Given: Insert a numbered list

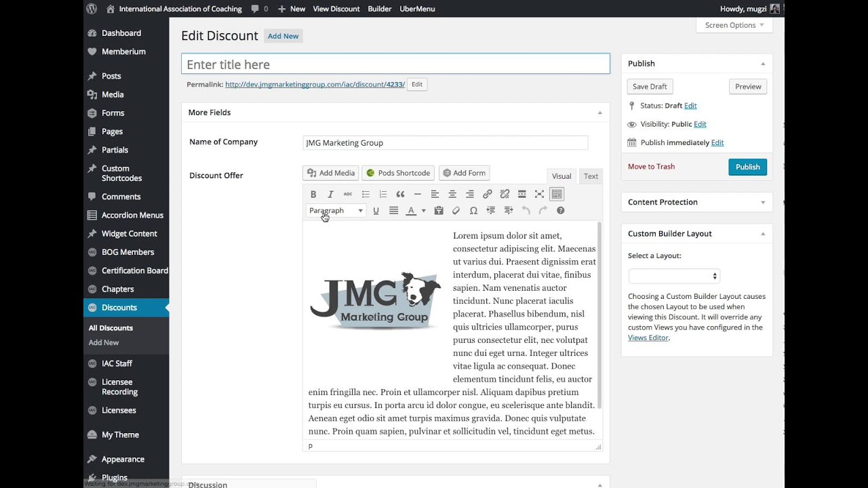Looking at the screenshot, I should click(x=383, y=195).
